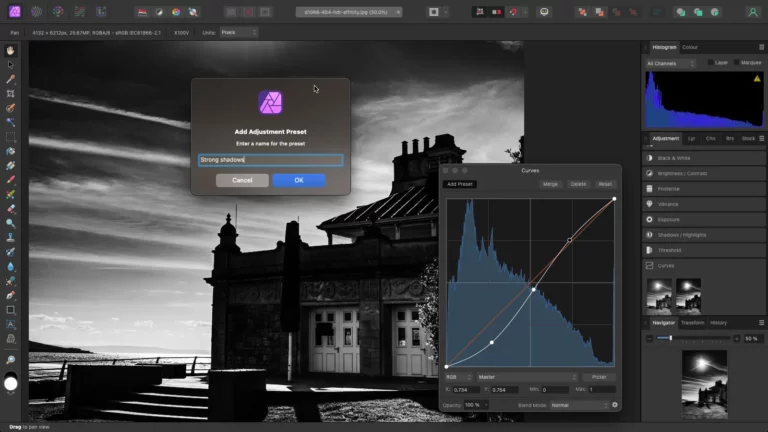This screenshot has width=768, height=432.
Task: Click the Picker button in Curves
Action: pyautogui.click(x=599, y=377)
